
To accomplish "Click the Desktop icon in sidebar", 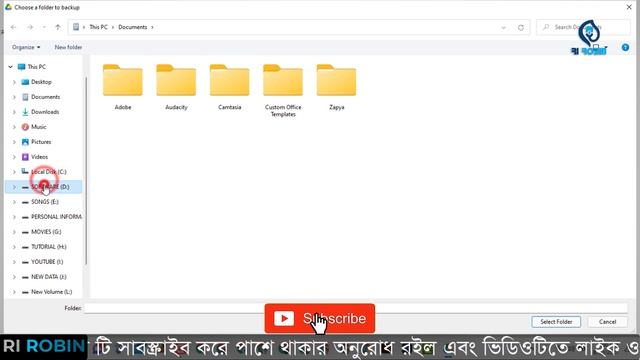I will click(x=25, y=82).
